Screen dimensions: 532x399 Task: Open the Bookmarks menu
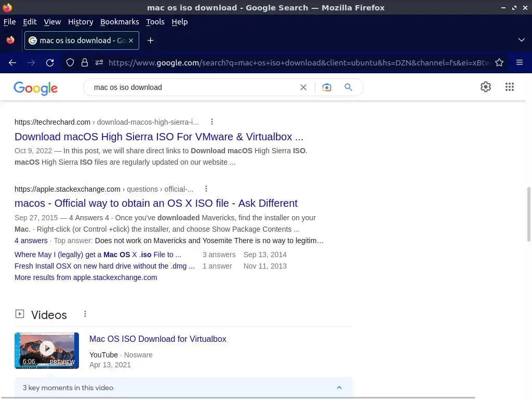119,22
